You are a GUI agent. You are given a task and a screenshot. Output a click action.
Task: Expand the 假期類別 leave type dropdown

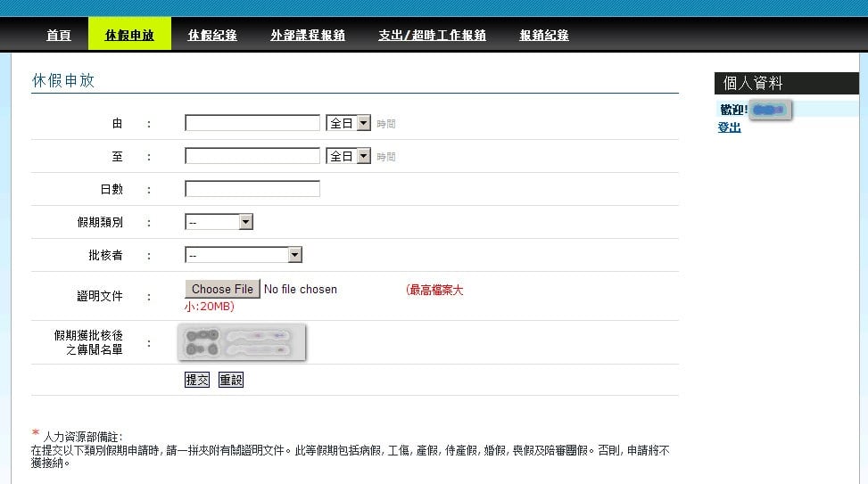(x=219, y=222)
